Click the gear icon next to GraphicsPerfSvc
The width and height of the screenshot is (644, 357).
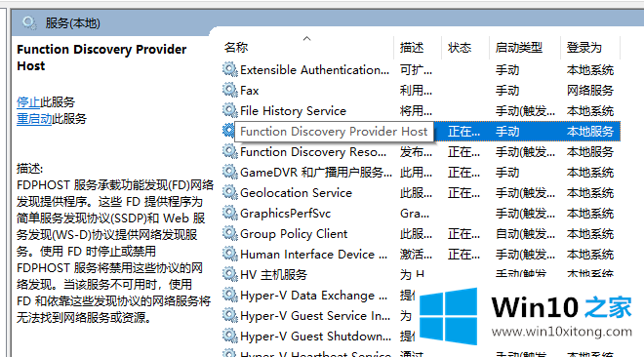click(230, 213)
